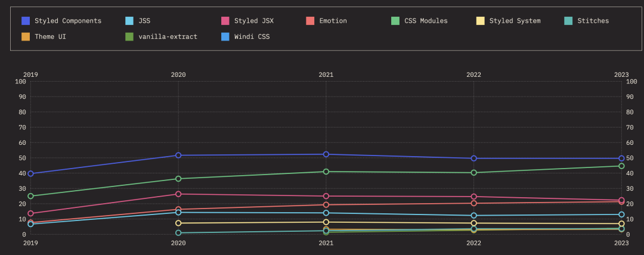This screenshot has height=255, width=644.
Task: Toggle the Emotion legend label
Action: click(333, 21)
